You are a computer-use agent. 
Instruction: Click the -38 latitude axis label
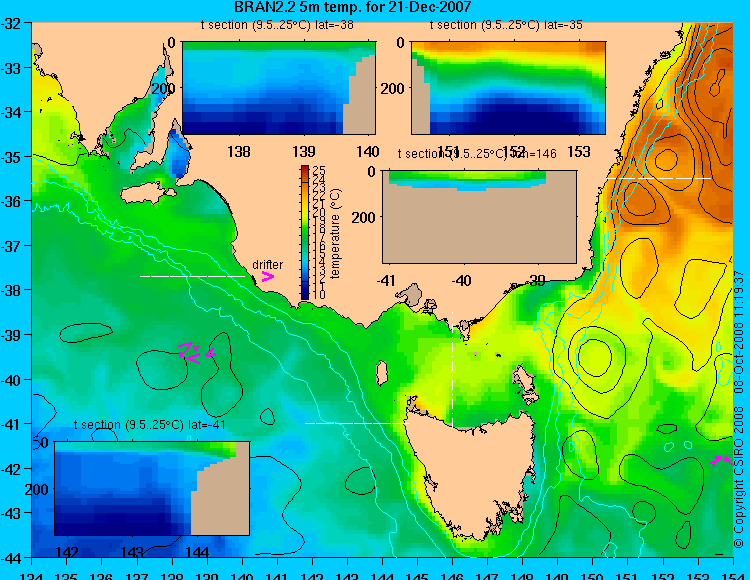click(x=11, y=291)
